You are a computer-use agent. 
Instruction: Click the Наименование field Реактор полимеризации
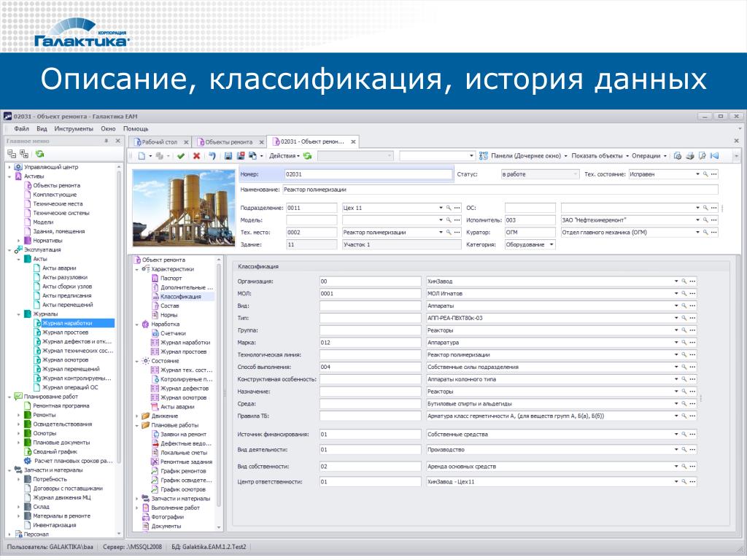pyautogui.click(x=500, y=190)
